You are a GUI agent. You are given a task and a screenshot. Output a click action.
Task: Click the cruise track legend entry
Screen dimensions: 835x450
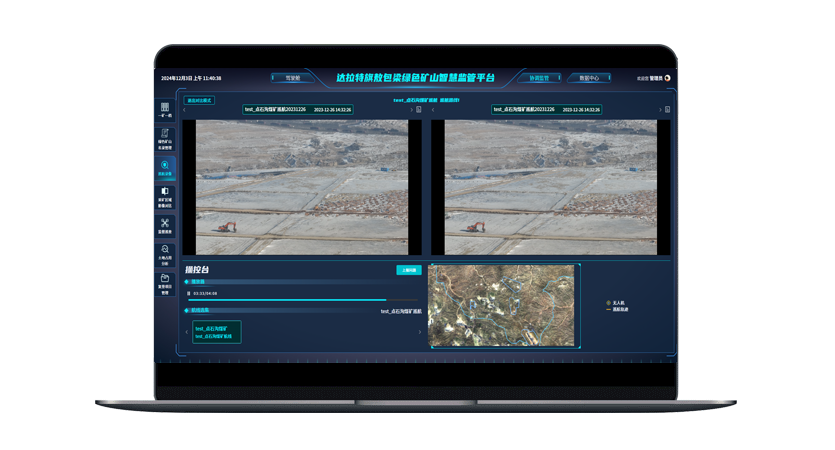point(617,309)
